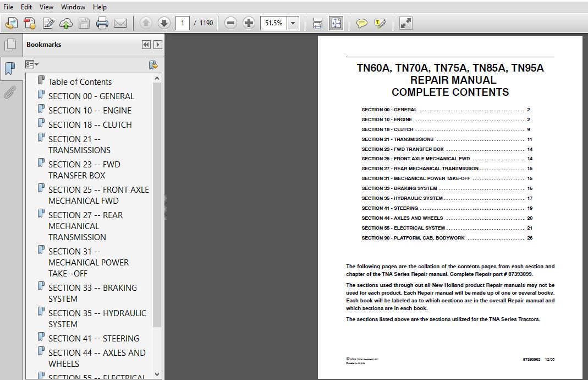Click SECTION 41 - STEERING contents line
Image resolution: width=588 pixels, height=380 pixels.
click(447, 208)
